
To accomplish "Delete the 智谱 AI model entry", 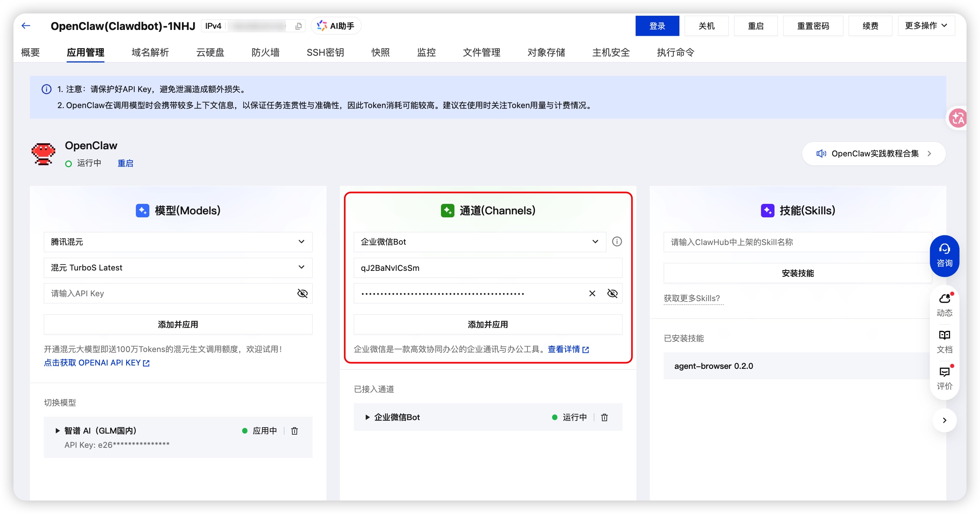I will pyautogui.click(x=294, y=431).
